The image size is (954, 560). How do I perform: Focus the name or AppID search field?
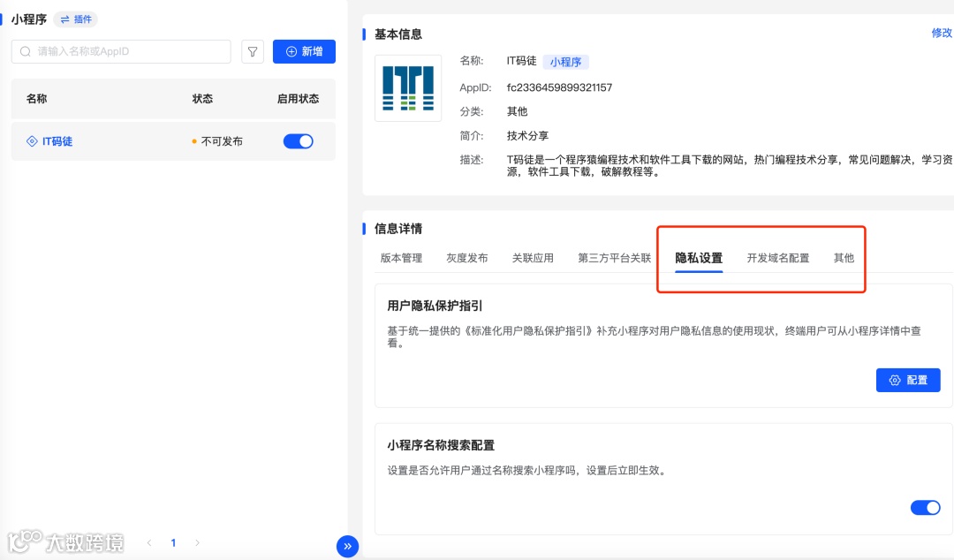121,52
